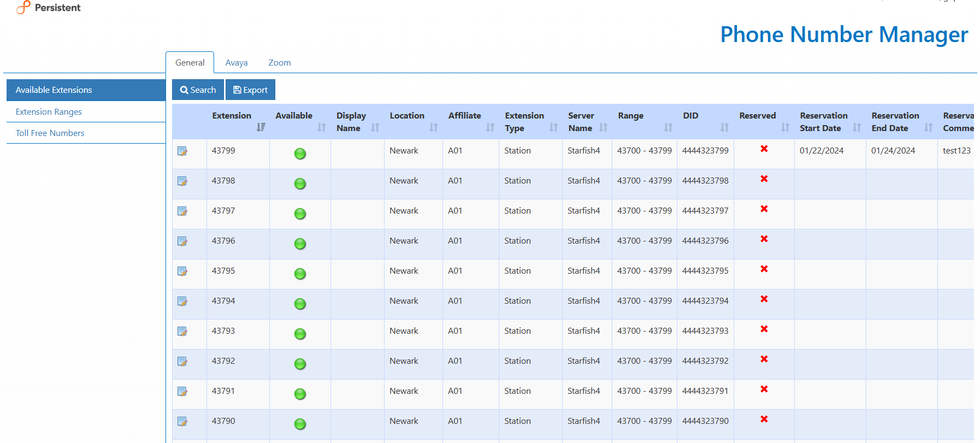980x443 pixels.
Task: Switch to the Zoom tab
Action: [280, 62]
